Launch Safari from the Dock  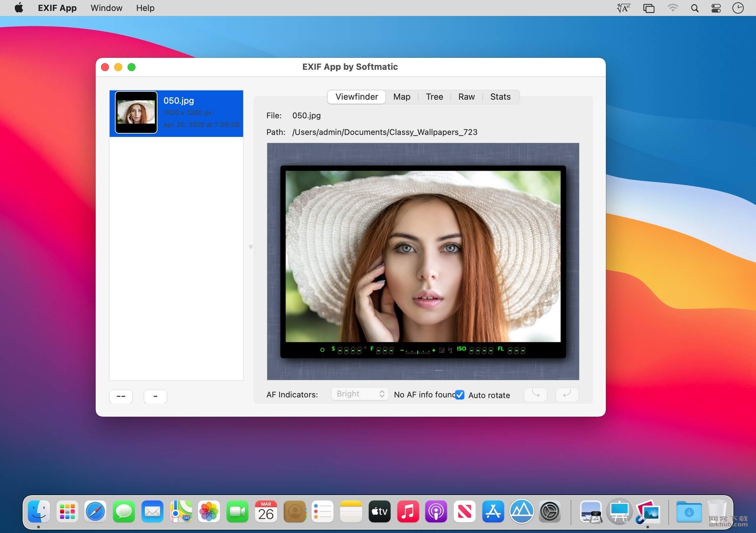tap(95, 511)
